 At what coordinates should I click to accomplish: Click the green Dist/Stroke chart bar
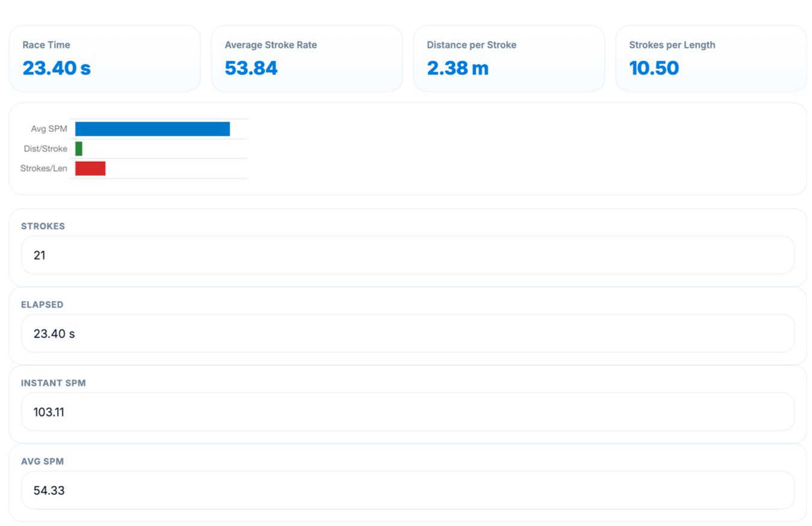pyautogui.click(x=79, y=149)
